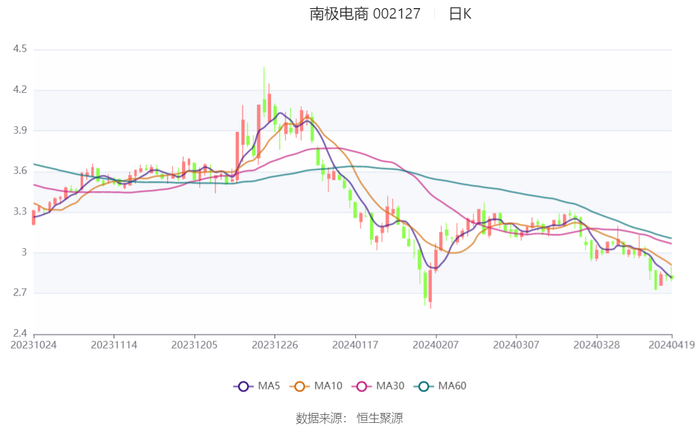Click the 南极电商 002127 stock title

point(365,14)
